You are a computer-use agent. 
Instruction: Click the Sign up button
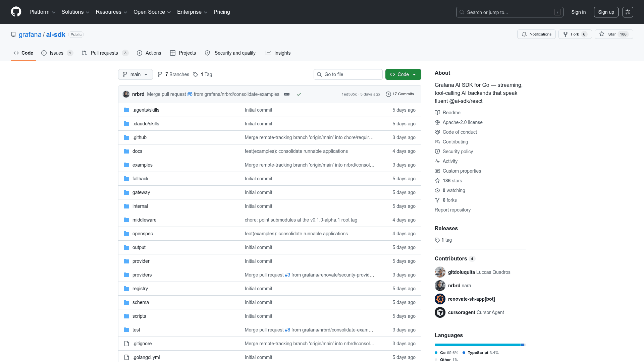[x=606, y=12]
